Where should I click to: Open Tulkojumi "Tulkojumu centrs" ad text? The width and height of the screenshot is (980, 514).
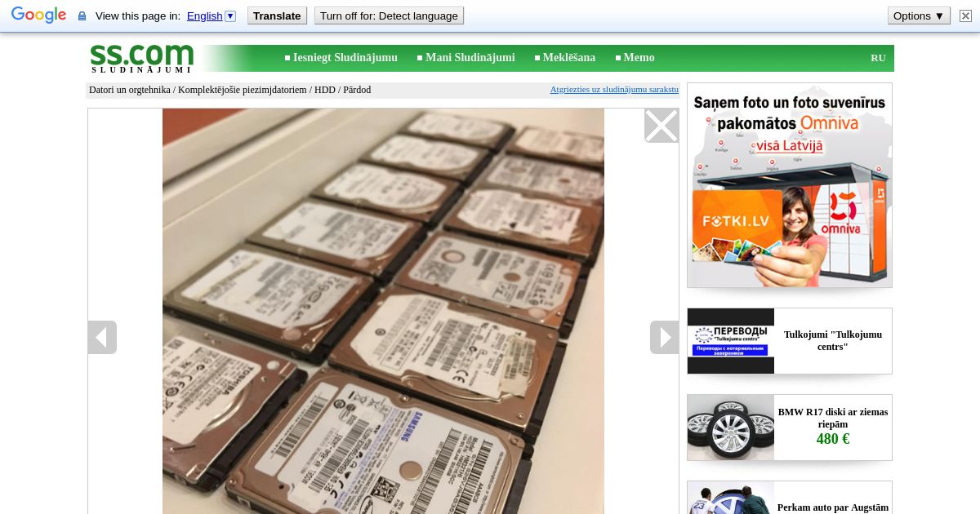(833, 340)
